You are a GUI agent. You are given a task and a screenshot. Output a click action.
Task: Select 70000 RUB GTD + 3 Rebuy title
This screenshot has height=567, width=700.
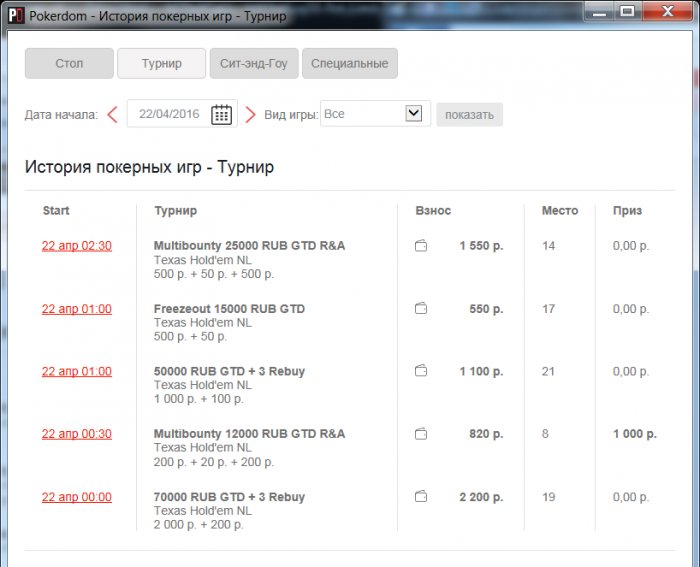[x=229, y=497]
